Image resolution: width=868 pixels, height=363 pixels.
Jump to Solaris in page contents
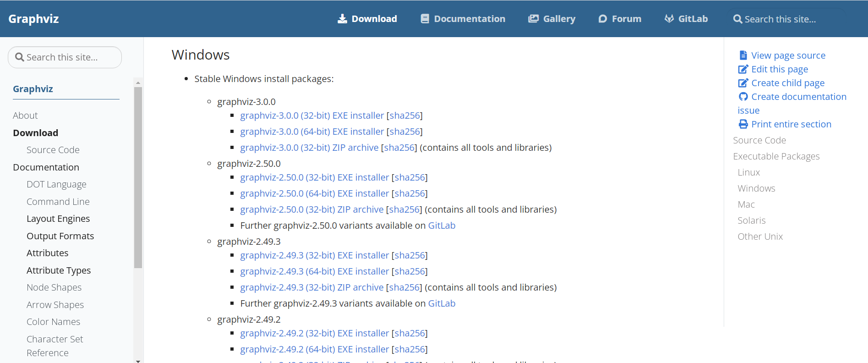[752, 220]
